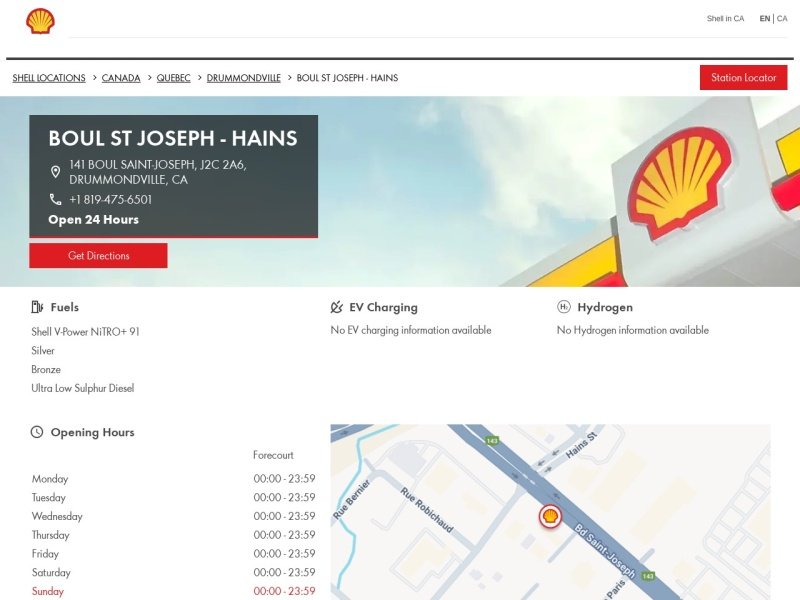
Task: Click the Forecourt column header
Action: [x=273, y=455]
